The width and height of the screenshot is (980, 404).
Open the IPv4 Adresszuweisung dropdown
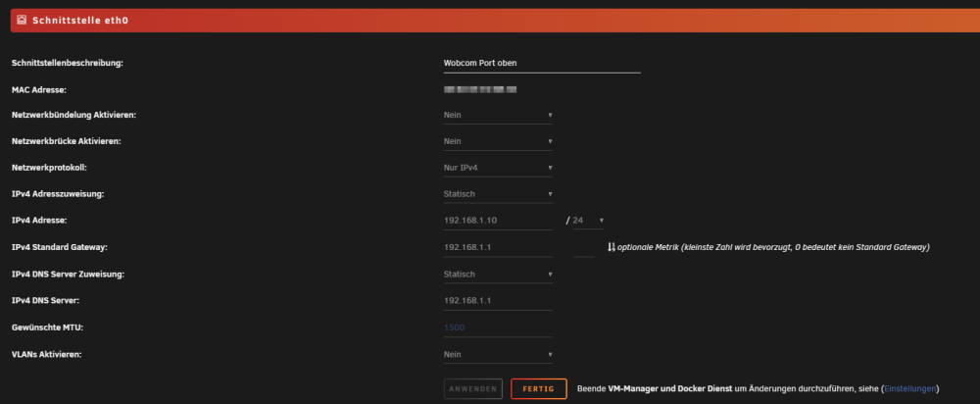click(498, 194)
